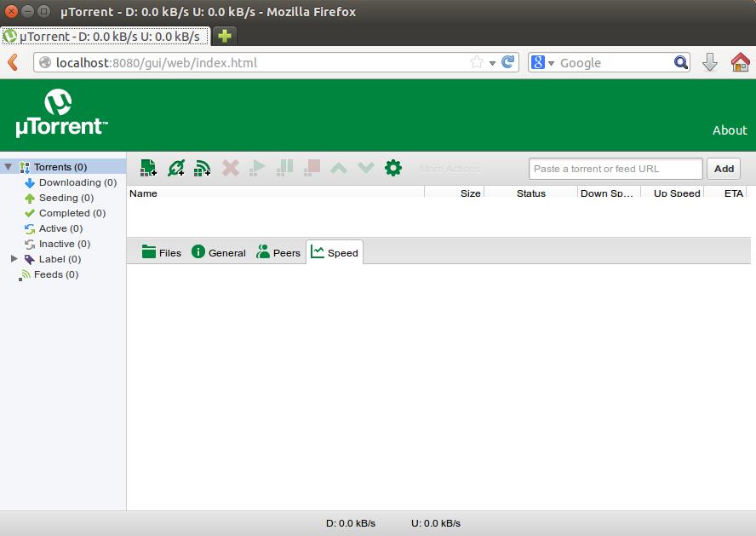The height and width of the screenshot is (536, 756).
Task: Collapse the Torrents tree node
Action: tap(9, 167)
